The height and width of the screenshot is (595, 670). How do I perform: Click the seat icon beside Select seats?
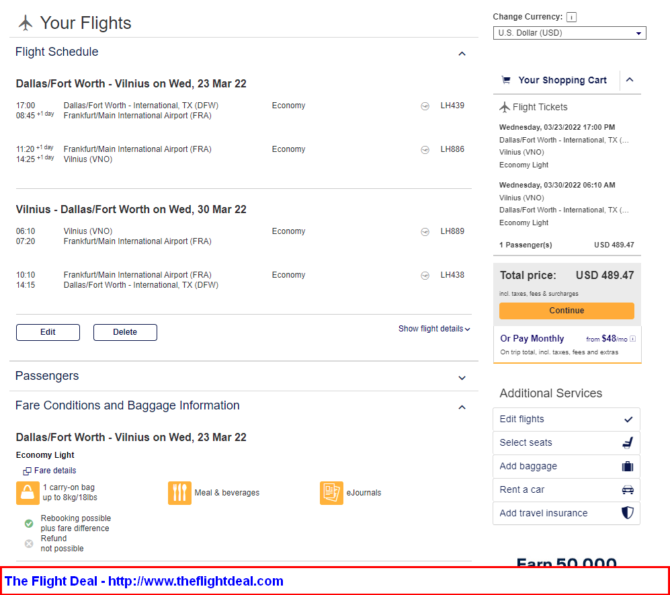pyautogui.click(x=627, y=442)
